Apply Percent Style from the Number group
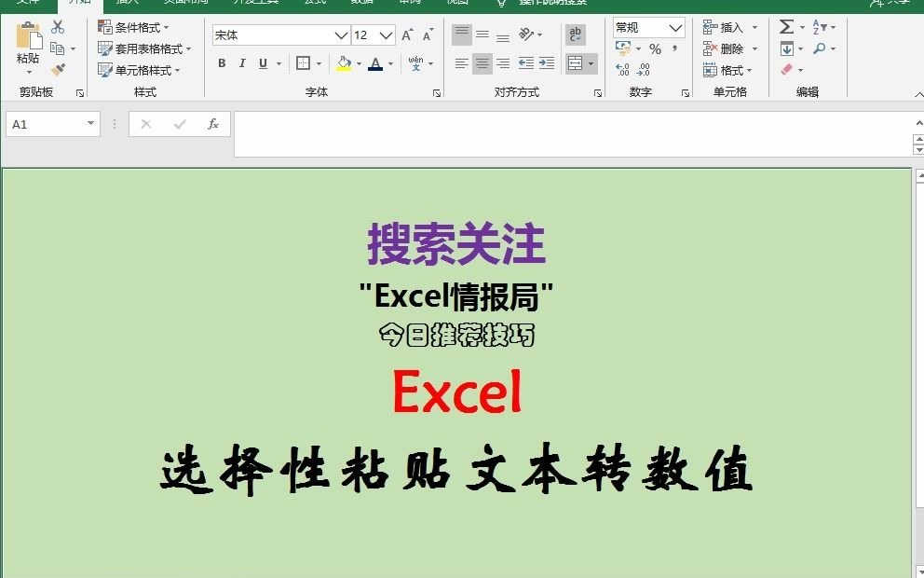The image size is (924, 578). point(655,48)
